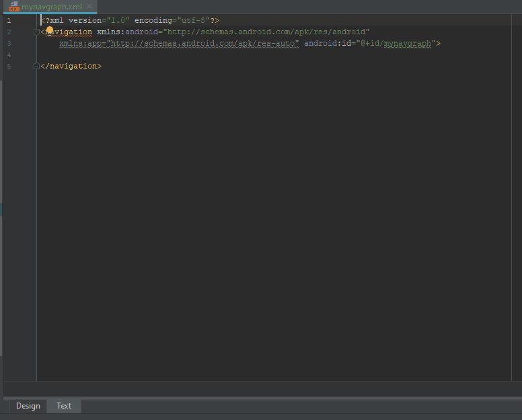Click the res-auto namespace URL
522x420 pixels.
click(x=204, y=43)
